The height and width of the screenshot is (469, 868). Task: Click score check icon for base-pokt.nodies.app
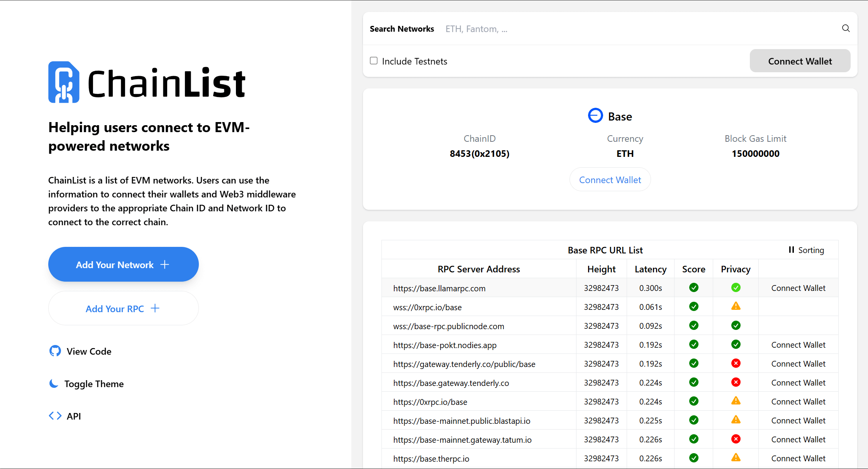[693, 344]
